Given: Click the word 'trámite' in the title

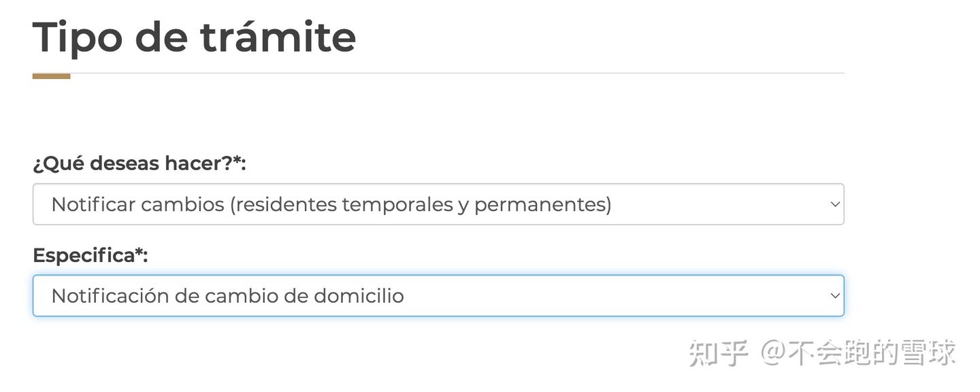Looking at the screenshot, I should pyautogui.click(x=278, y=37).
